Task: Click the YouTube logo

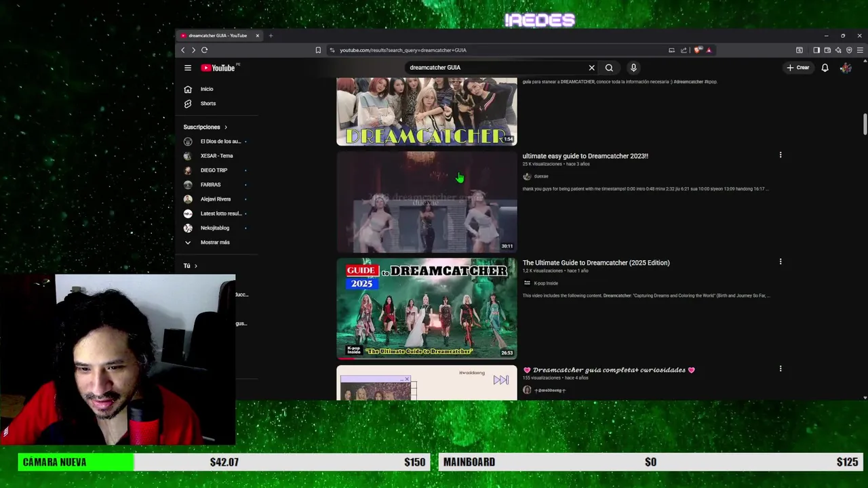Action: [x=218, y=68]
